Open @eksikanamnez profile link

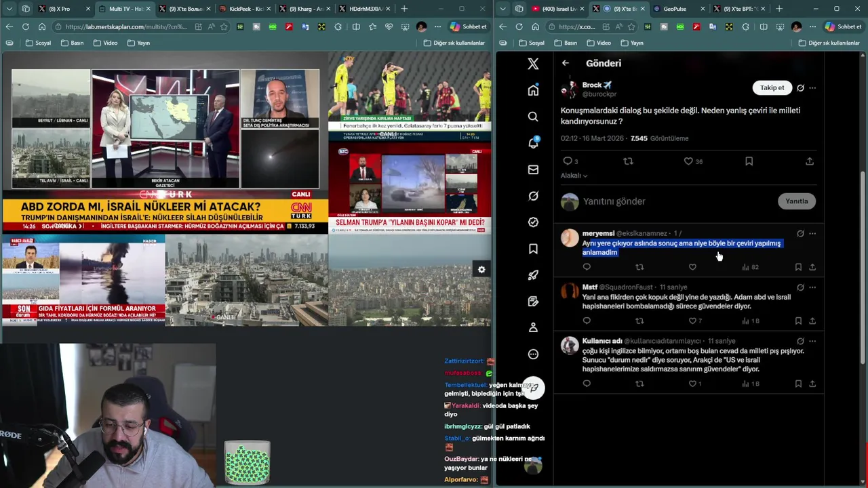642,233
